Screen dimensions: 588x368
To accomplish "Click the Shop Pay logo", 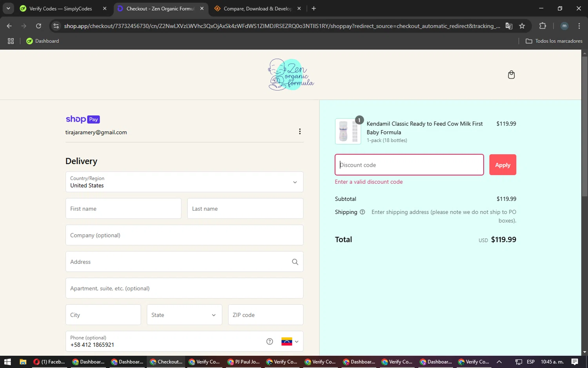I will point(83,119).
